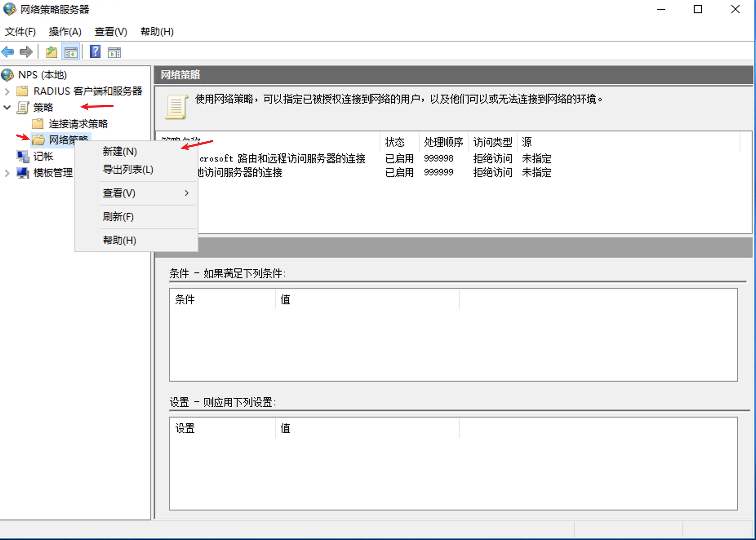Click the show/hide action pane toolbar icon
Screen dimensions: 756x540
(x=114, y=51)
